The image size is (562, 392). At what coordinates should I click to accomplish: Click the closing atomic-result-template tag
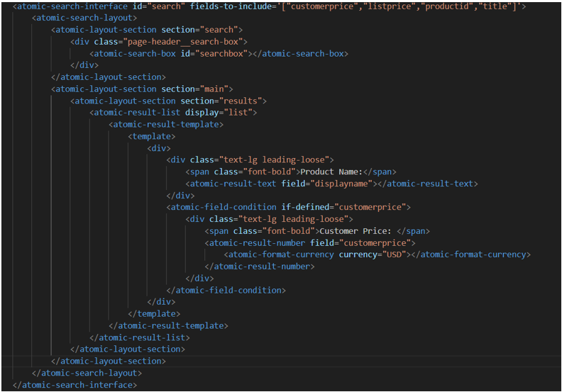[x=168, y=326]
